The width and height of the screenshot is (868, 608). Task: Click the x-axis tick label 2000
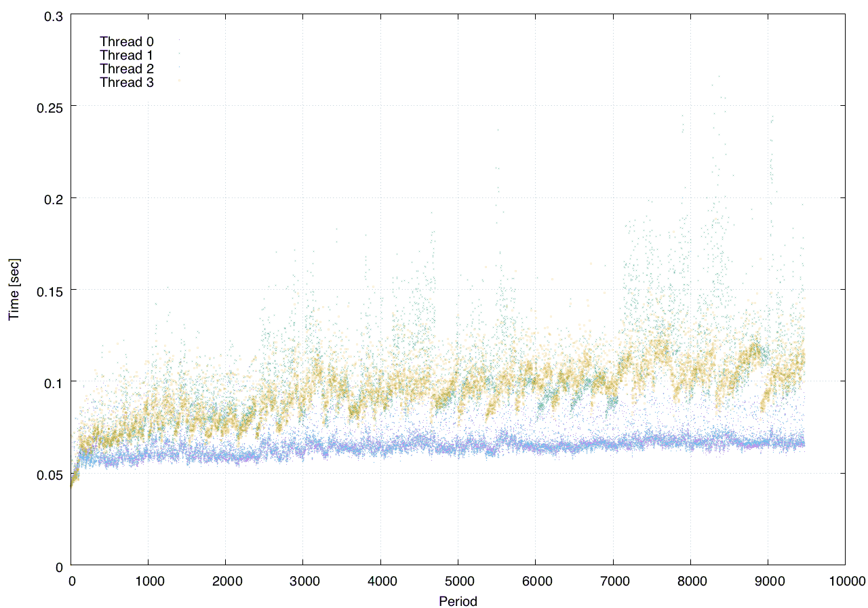pos(226,581)
